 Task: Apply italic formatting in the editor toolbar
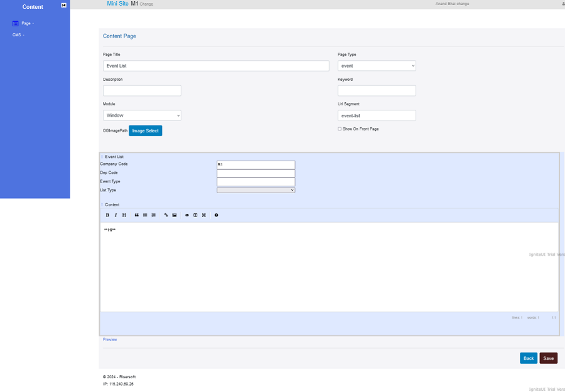click(116, 215)
